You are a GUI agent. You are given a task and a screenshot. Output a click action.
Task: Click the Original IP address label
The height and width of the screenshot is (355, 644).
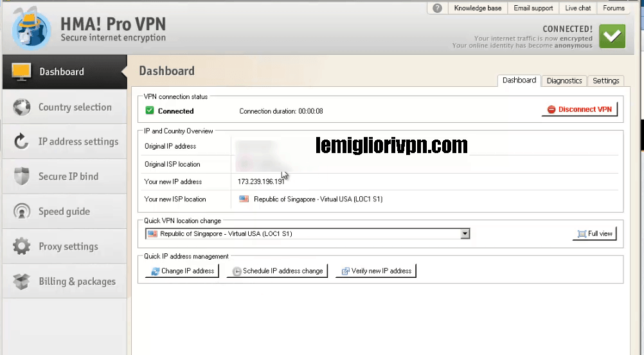pos(170,146)
